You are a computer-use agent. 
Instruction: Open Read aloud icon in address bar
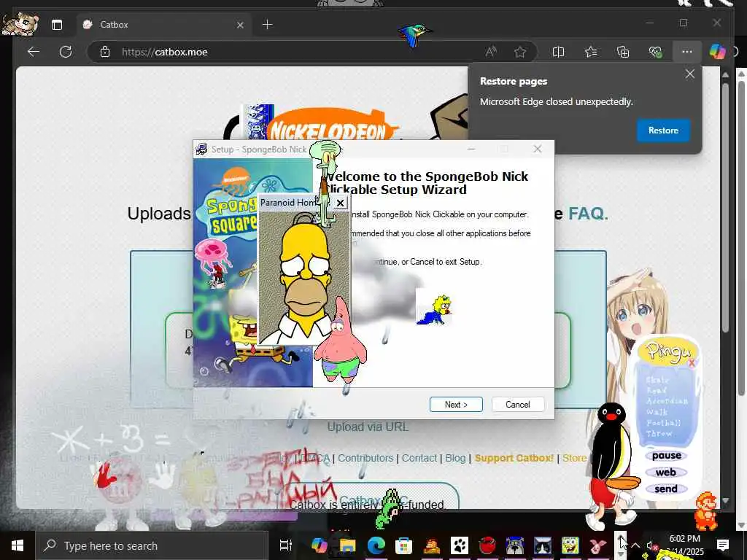(491, 52)
